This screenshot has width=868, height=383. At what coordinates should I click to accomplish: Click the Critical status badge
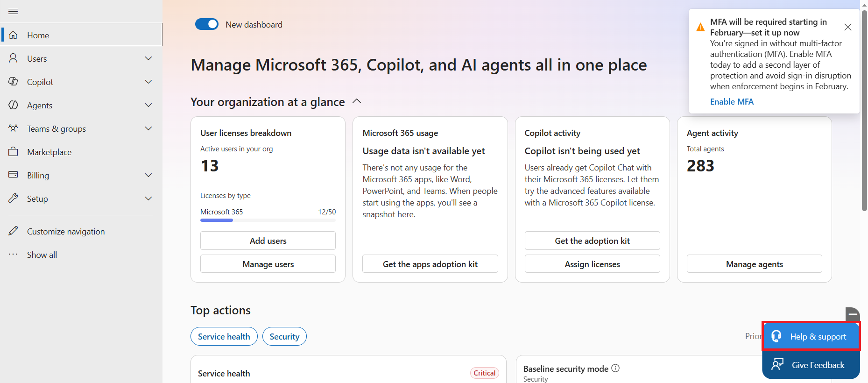[485, 373]
